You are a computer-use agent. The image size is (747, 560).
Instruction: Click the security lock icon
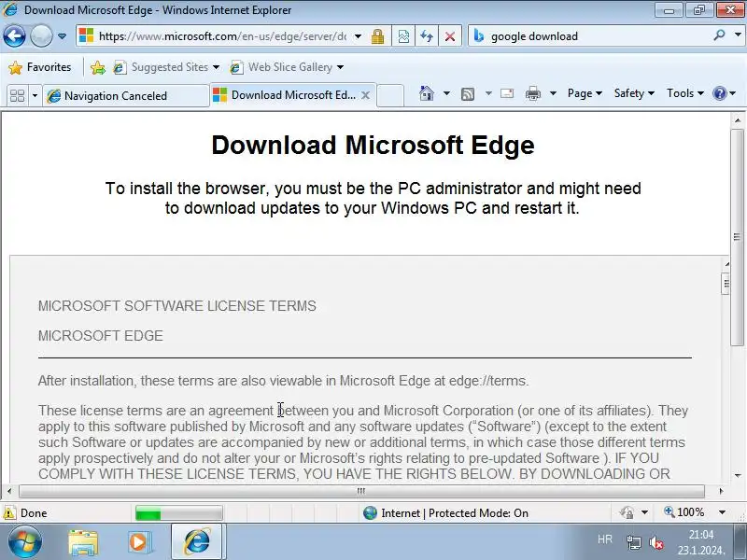point(377,36)
